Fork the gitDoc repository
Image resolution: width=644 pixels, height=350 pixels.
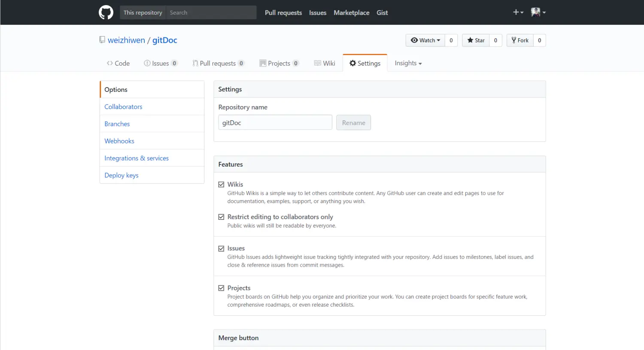point(520,40)
